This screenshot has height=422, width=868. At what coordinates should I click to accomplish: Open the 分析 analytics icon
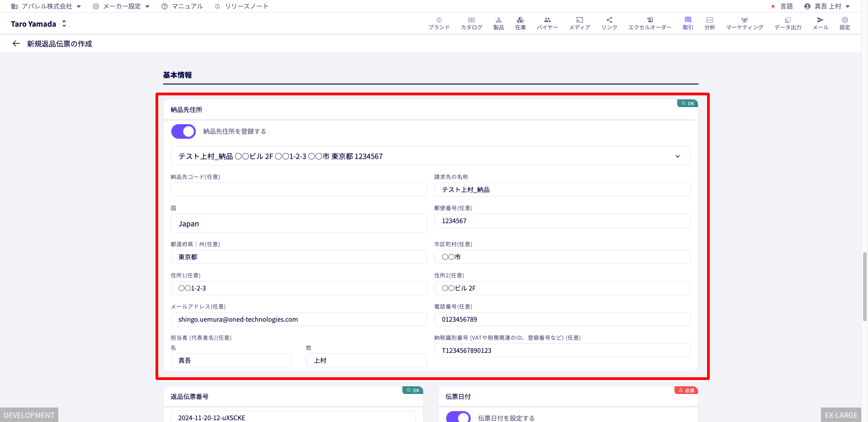[x=709, y=23]
